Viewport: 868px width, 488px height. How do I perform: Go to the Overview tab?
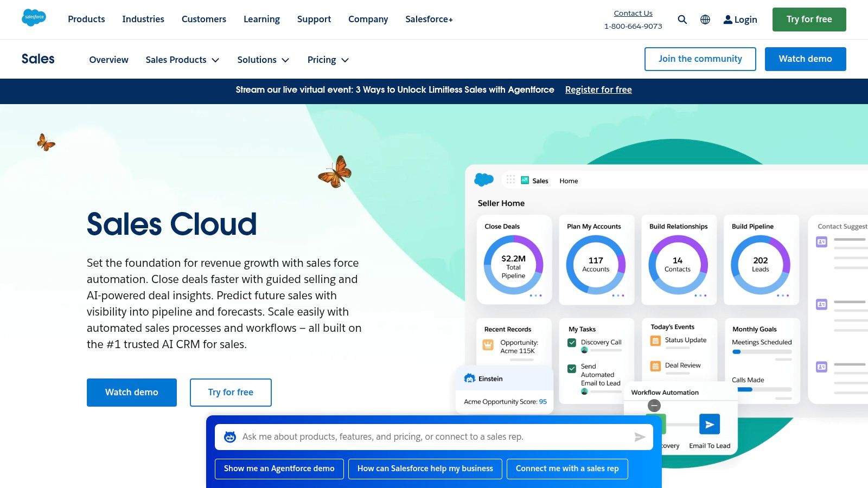pyautogui.click(x=109, y=60)
